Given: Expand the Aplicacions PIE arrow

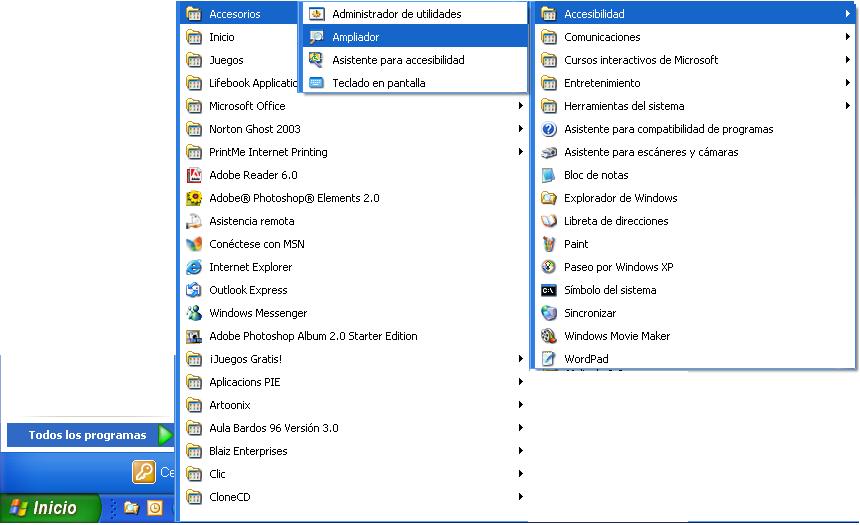Looking at the screenshot, I should coord(520,381).
